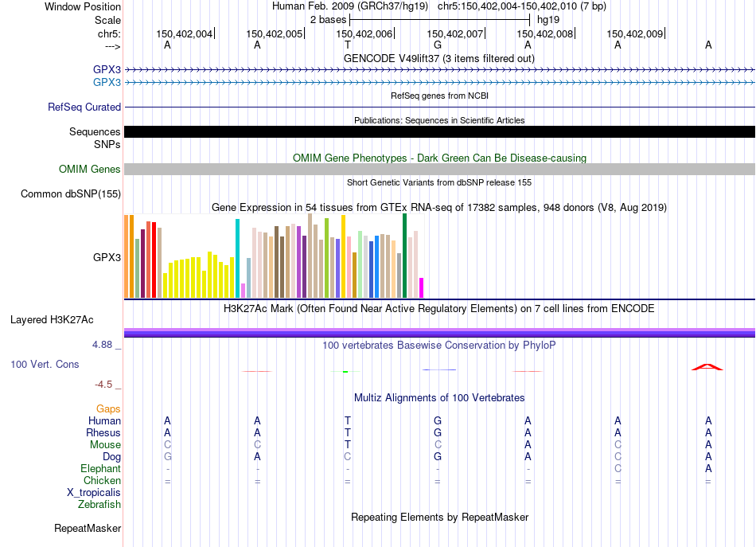The image size is (756, 547).
Task: Click the gray OMIM Genes bar
Action: tap(440, 169)
